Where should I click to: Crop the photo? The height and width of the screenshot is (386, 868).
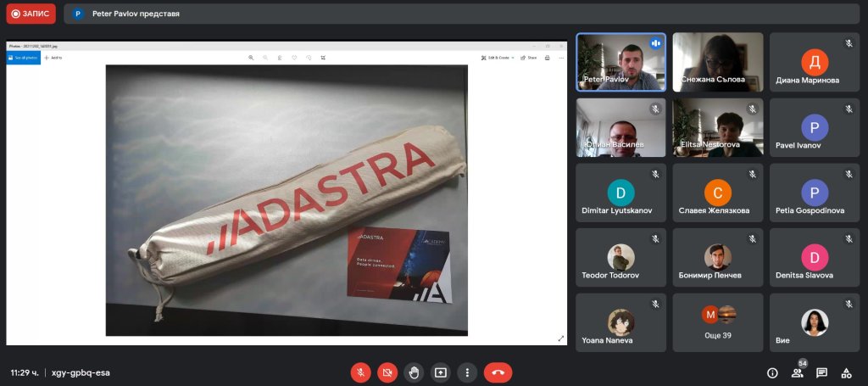tap(323, 58)
